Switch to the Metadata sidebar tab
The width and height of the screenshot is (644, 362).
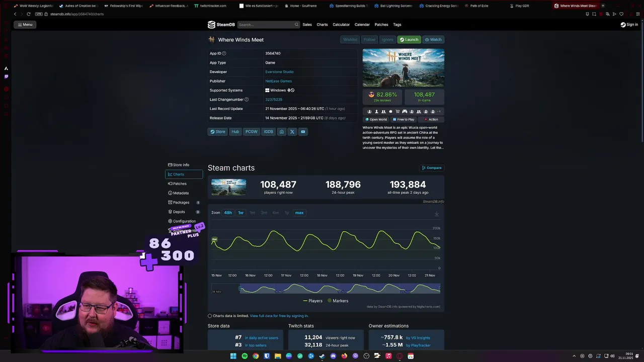pos(184,193)
